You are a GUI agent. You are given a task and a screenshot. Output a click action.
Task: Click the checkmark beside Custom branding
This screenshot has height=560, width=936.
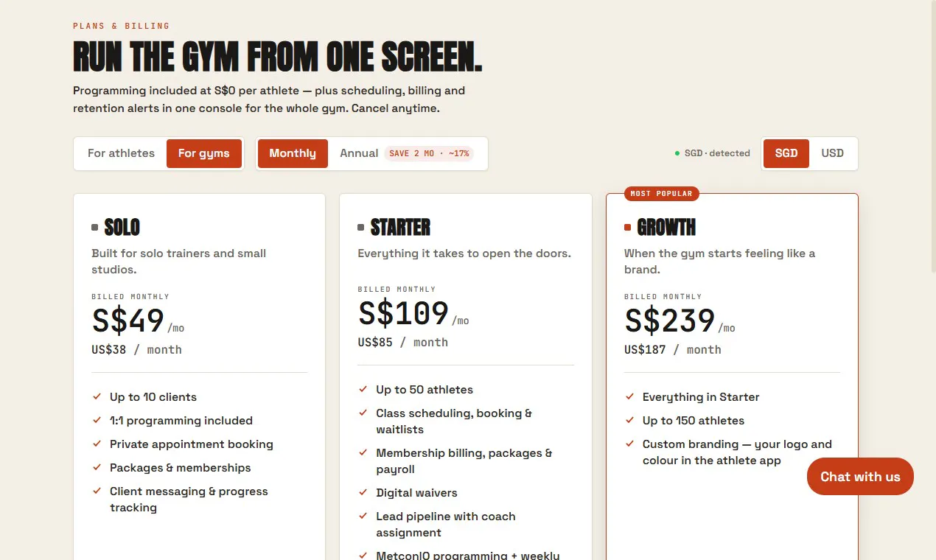tap(629, 444)
